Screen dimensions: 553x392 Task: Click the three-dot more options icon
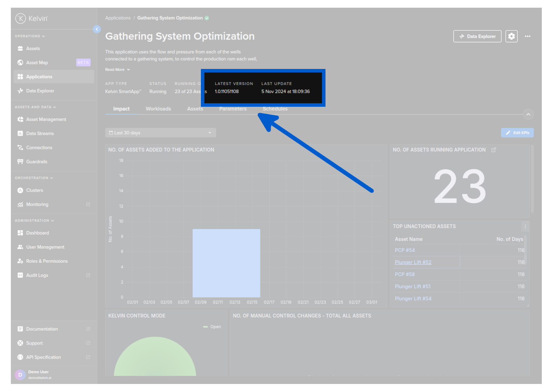pyautogui.click(x=527, y=36)
